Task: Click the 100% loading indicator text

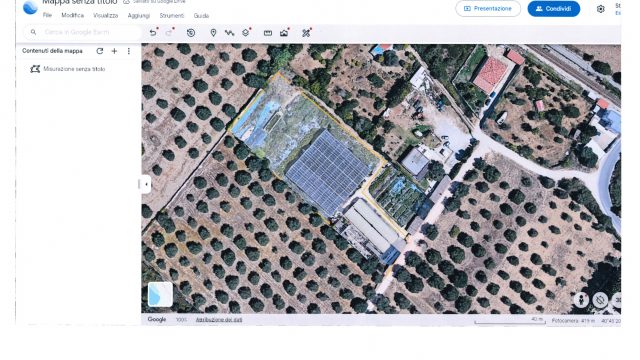Action: (x=181, y=320)
